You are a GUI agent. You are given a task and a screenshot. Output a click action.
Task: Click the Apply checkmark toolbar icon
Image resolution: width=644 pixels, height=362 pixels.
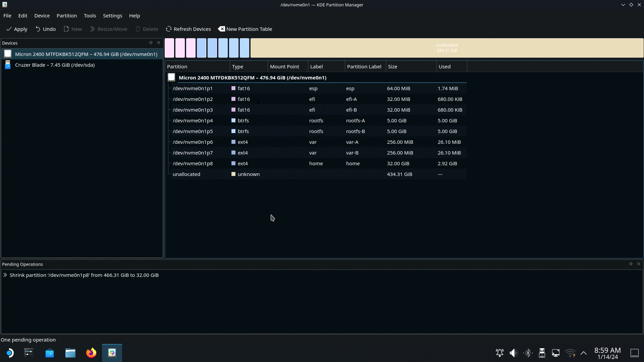[9, 29]
